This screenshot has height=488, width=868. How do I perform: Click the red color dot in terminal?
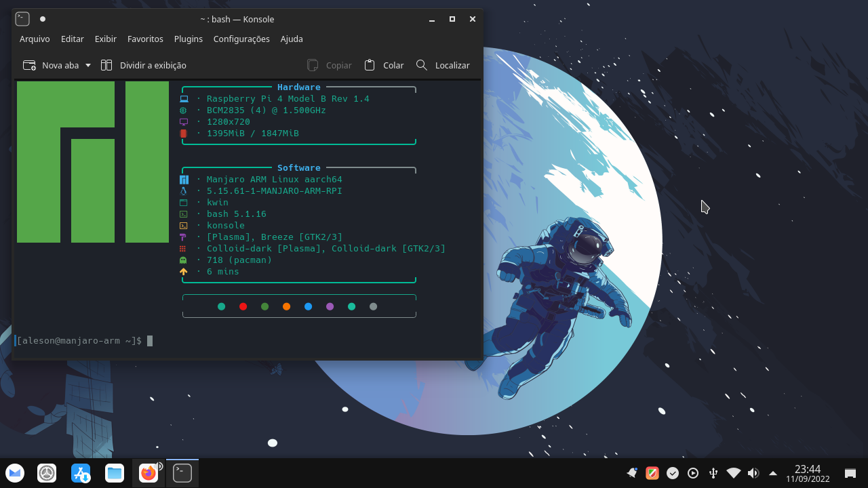(243, 306)
